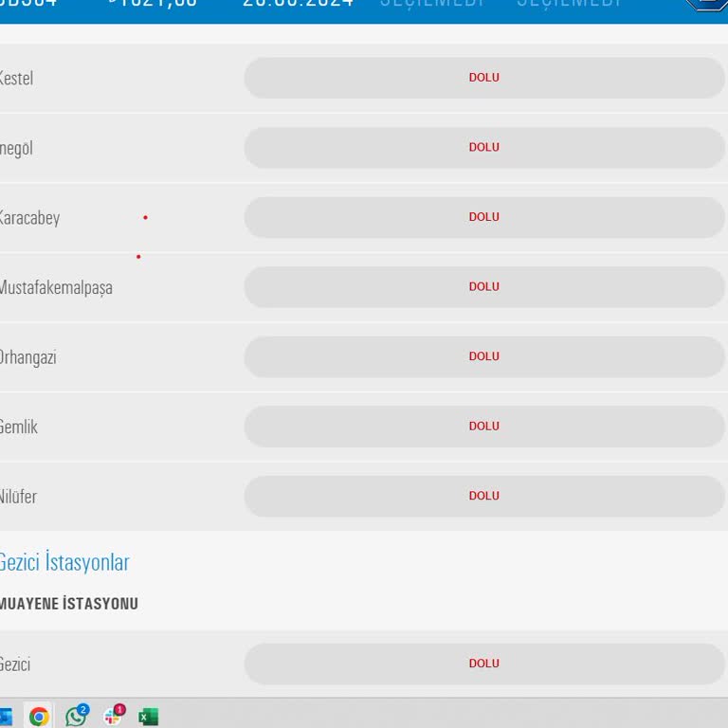Open WhatsApp from the taskbar
The image size is (728, 728).
(x=76, y=716)
